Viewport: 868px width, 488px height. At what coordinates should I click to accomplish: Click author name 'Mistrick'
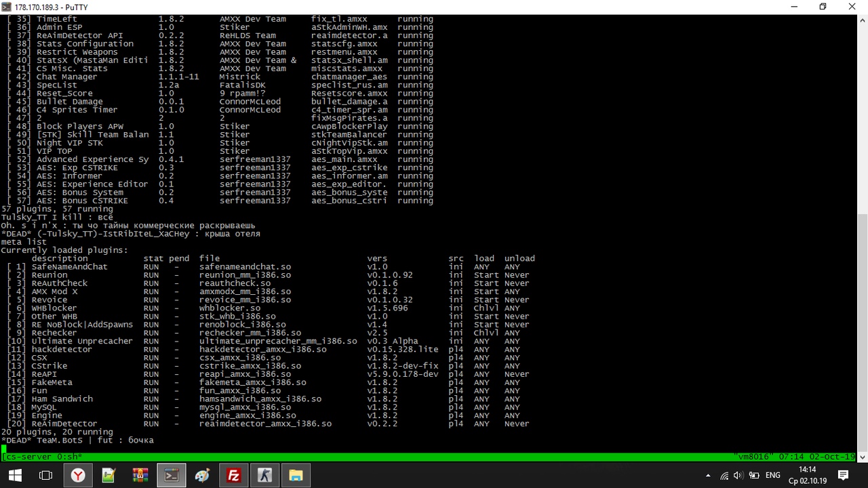(240, 77)
